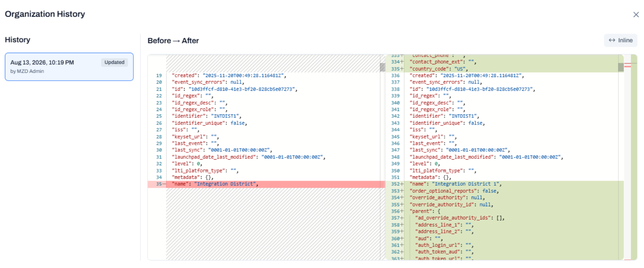Click the left pane "launchpad_date_last_modified" line
The width and height of the screenshot is (644, 268).
click(249, 157)
